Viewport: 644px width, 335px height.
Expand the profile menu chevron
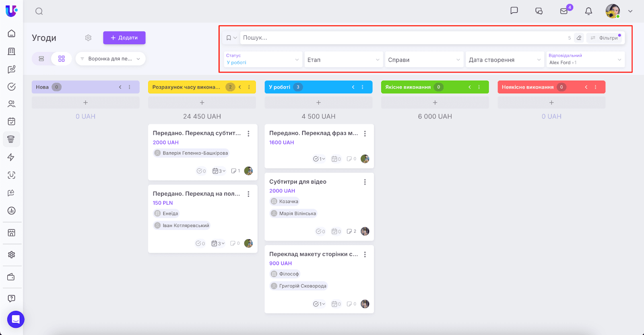click(630, 11)
